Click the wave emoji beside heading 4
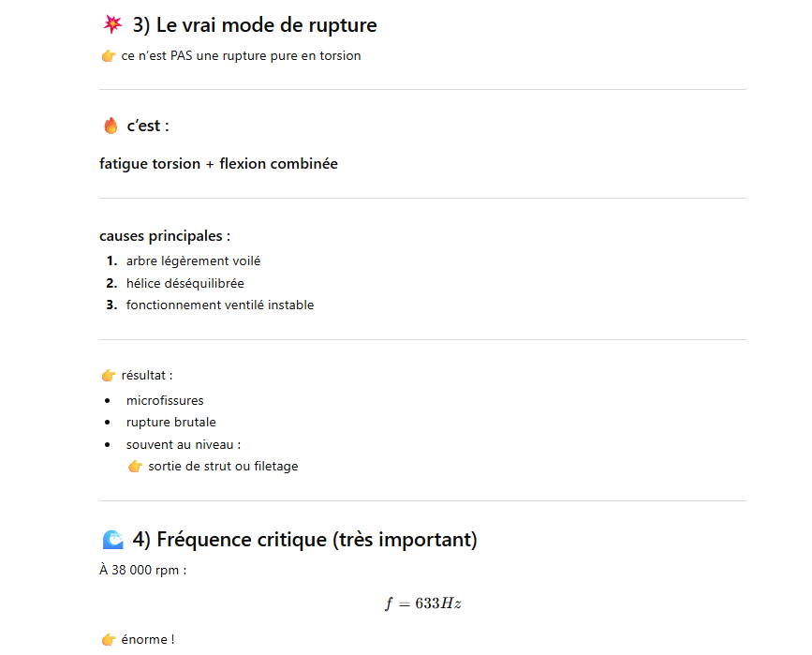The width and height of the screenshot is (812, 655). [112, 540]
